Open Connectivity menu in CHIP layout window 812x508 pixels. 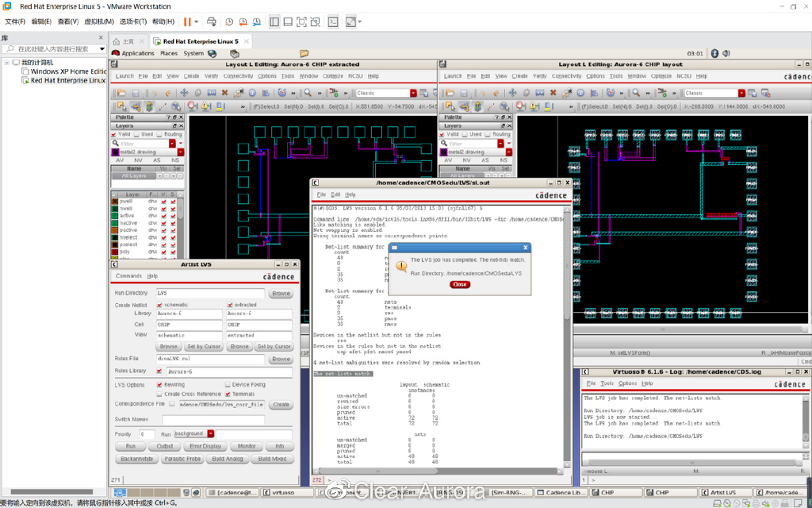(566, 76)
